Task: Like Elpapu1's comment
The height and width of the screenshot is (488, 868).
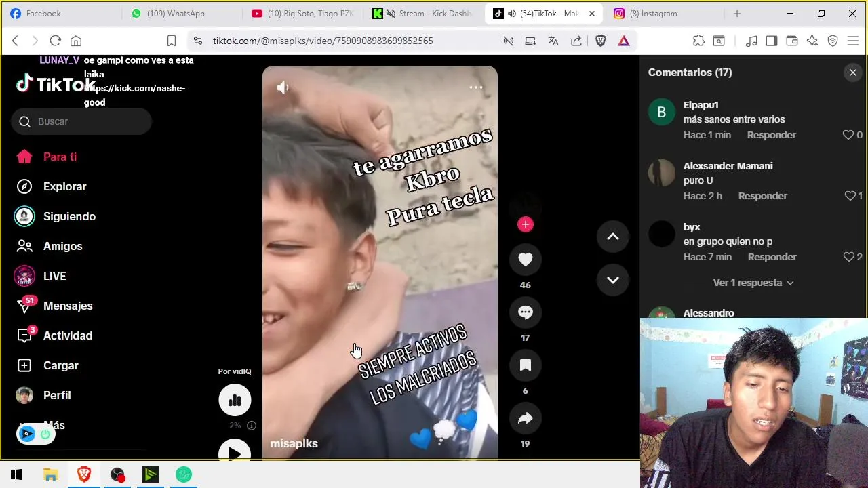Action: pos(848,135)
